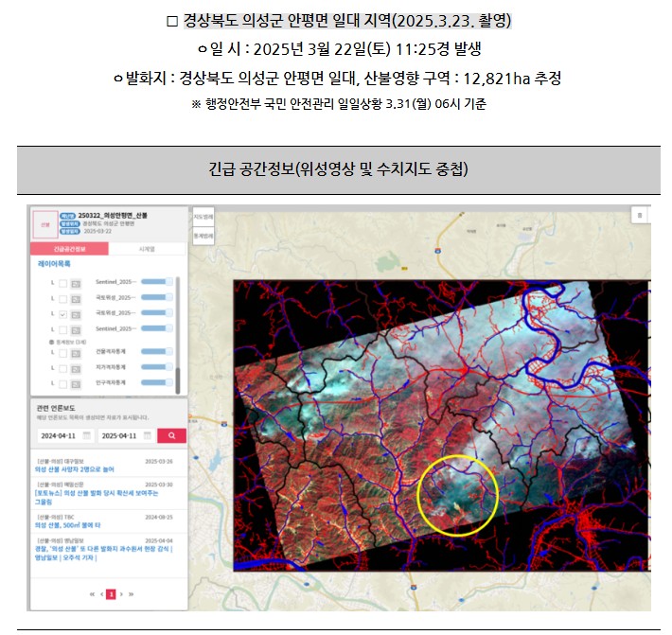Open the 지도범례 map legend panel

coord(203,216)
